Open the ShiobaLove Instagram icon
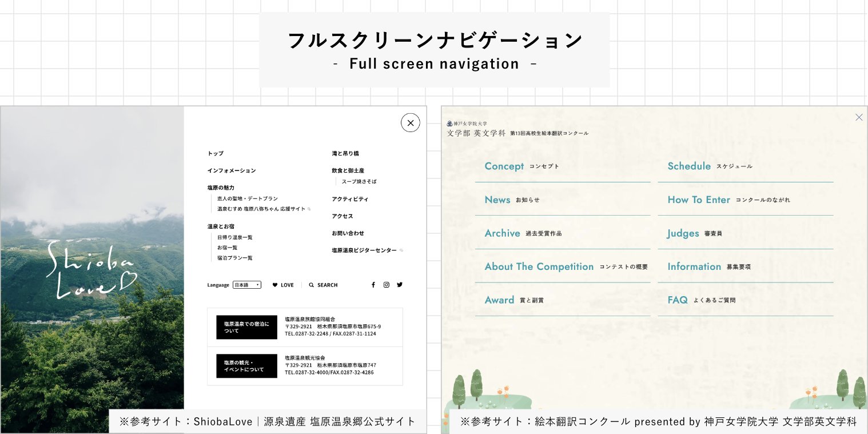Screen dimensions: 868x434 pos(387,285)
